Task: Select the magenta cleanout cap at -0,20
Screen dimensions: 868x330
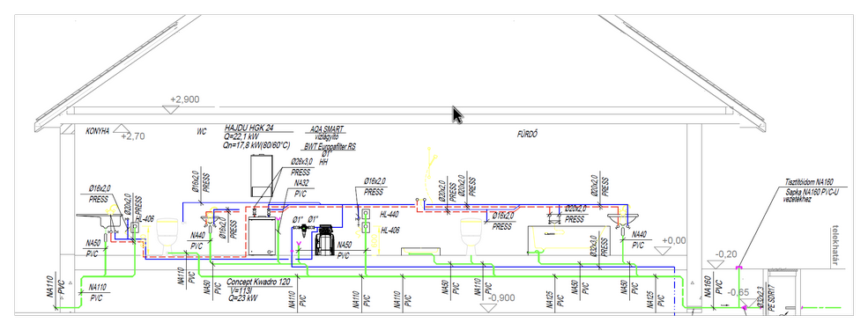Action: (x=738, y=268)
